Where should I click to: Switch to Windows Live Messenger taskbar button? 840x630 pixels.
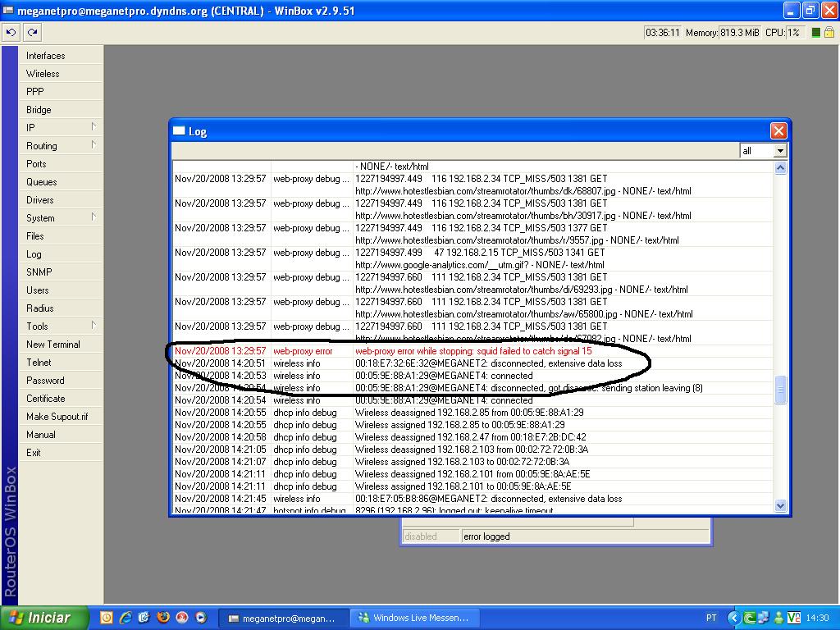coord(414,619)
